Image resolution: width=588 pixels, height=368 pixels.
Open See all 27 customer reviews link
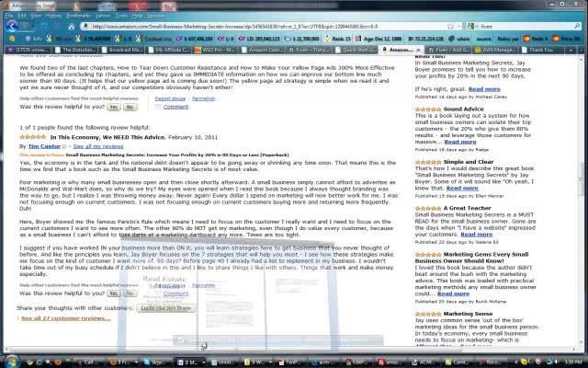66,318
